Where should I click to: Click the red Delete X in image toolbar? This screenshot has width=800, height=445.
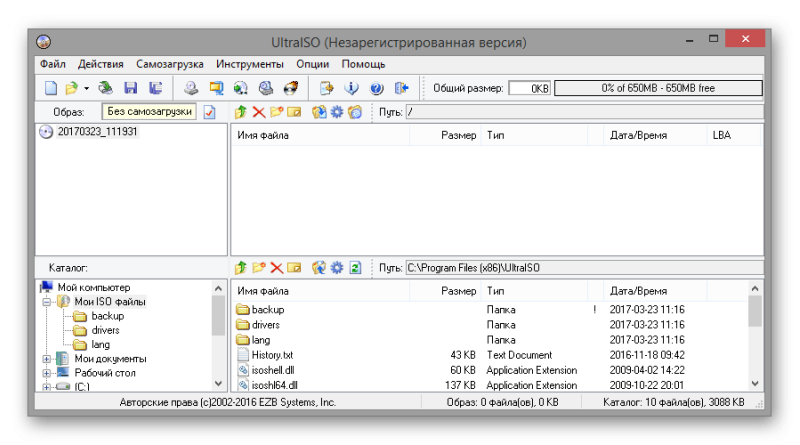259,112
